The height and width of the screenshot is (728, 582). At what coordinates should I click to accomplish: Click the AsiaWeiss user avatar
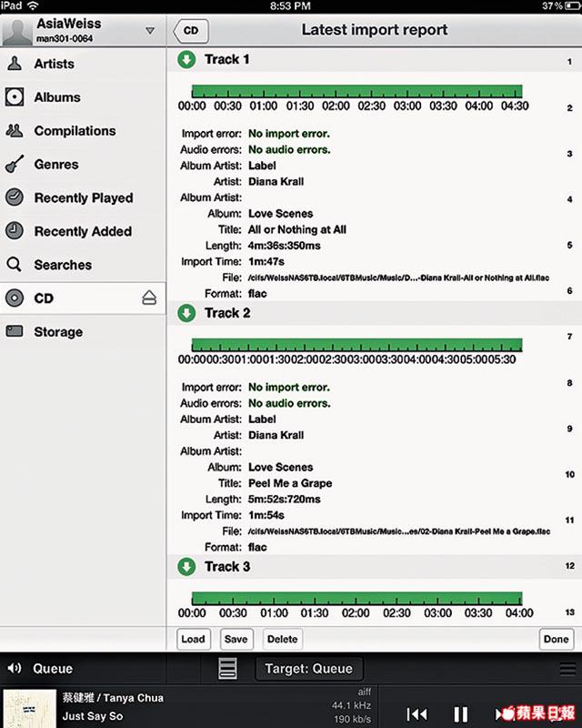17,32
